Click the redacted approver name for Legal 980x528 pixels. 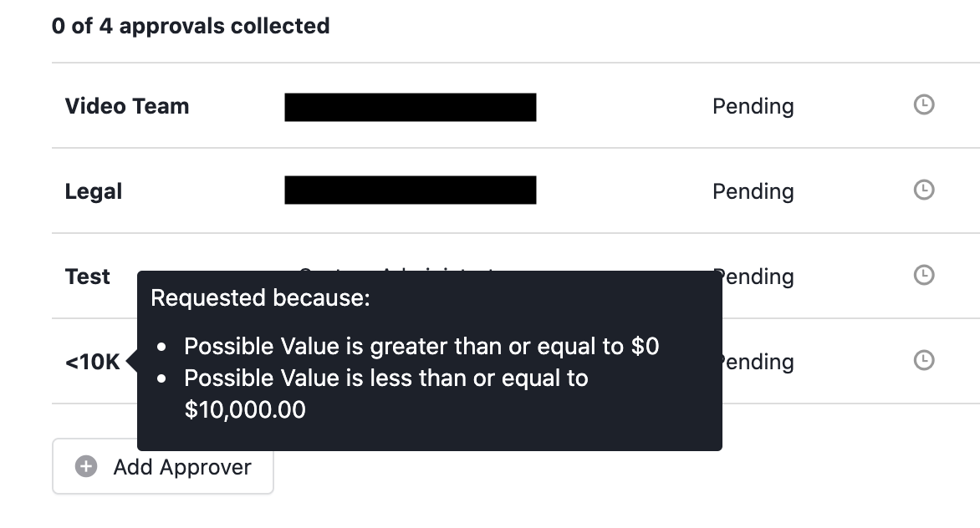tap(410, 190)
